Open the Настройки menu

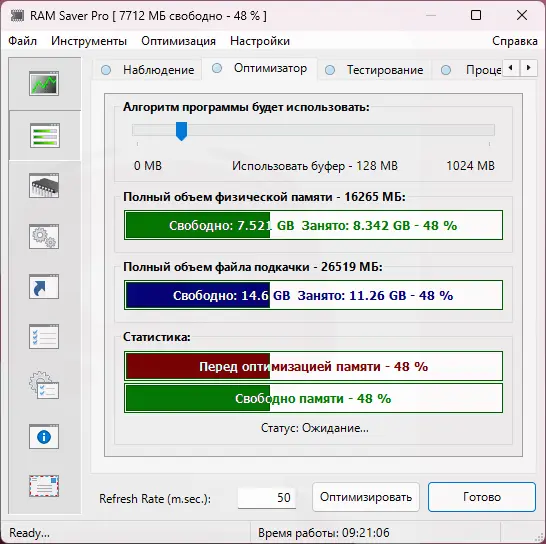(x=260, y=41)
